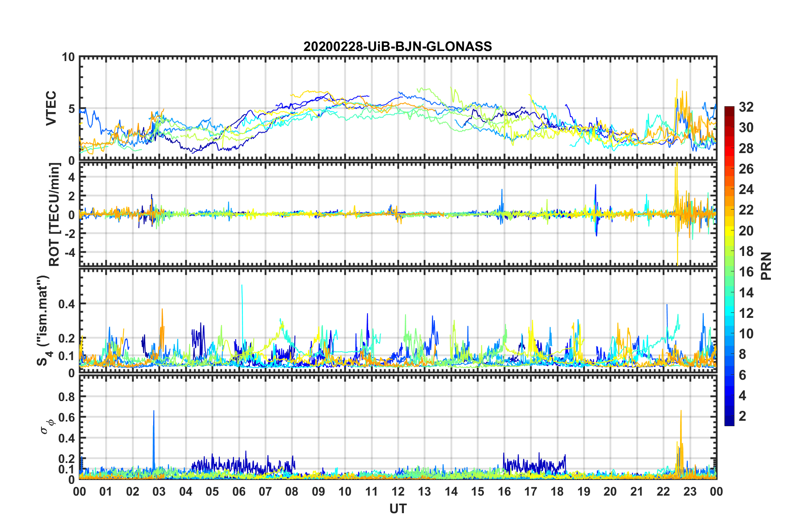
Task: Click x-axis tick label 06
Action: pos(239,491)
